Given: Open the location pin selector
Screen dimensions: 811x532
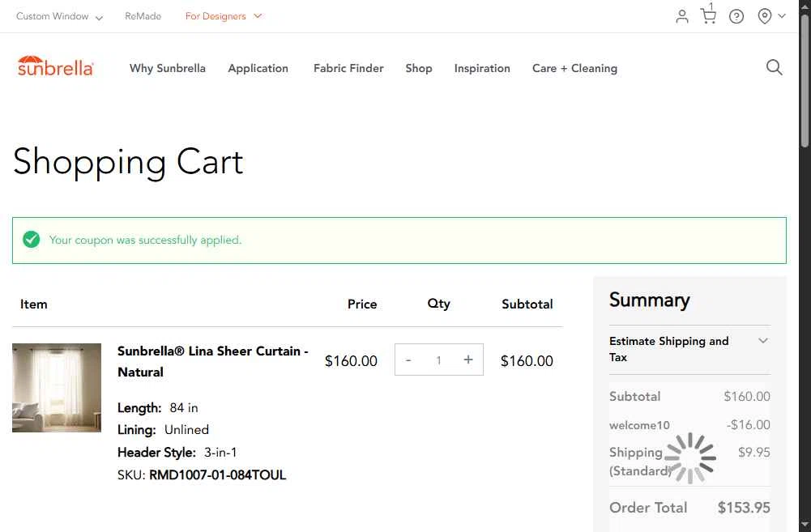Looking at the screenshot, I should click(x=764, y=16).
